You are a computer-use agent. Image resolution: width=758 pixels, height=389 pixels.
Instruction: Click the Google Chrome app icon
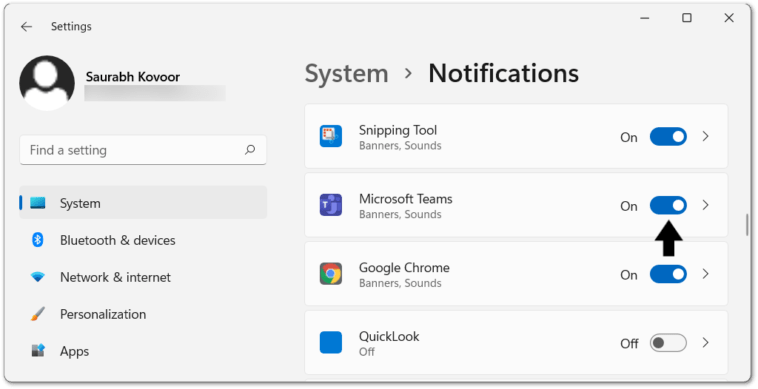331,274
